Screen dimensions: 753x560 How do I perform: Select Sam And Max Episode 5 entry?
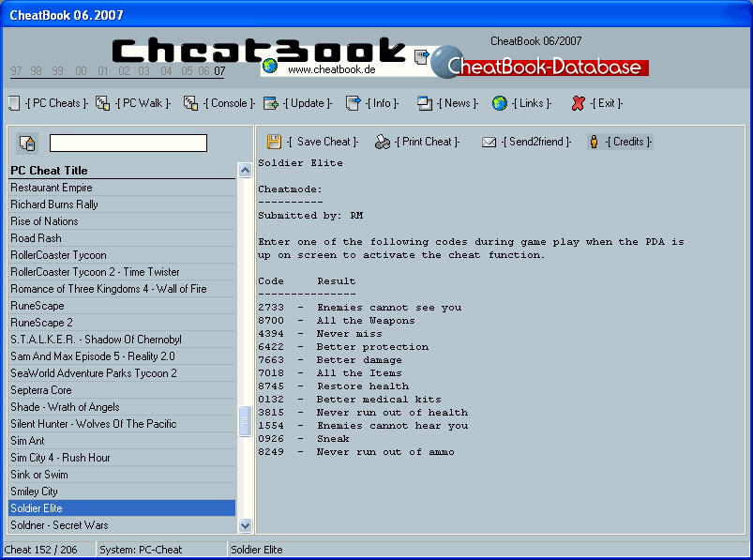(122, 356)
